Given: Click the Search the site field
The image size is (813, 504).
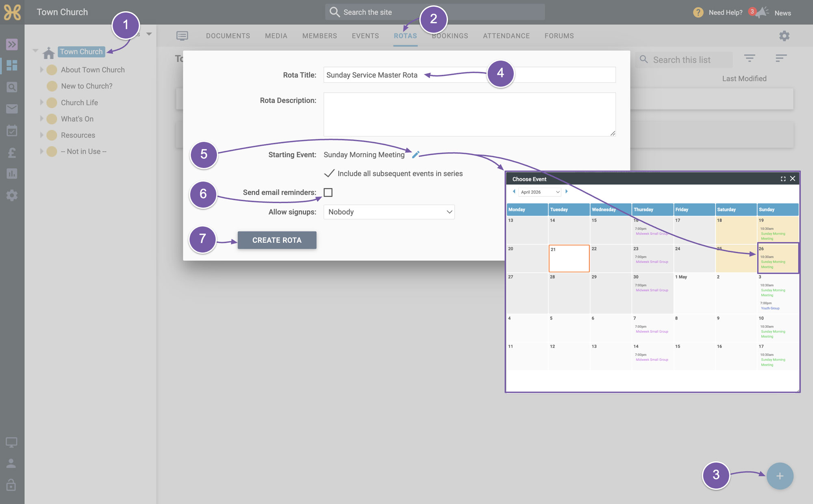Looking at the screenshot, I should point(435,12).
